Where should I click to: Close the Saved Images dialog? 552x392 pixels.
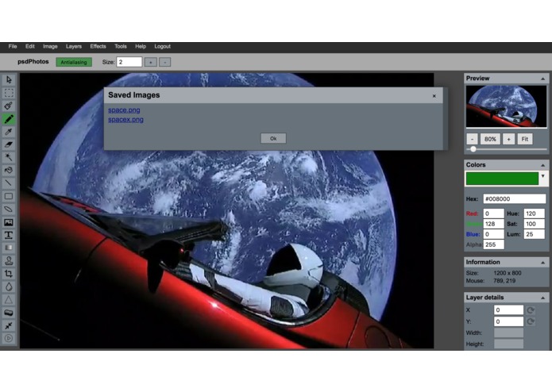[434, 96]
